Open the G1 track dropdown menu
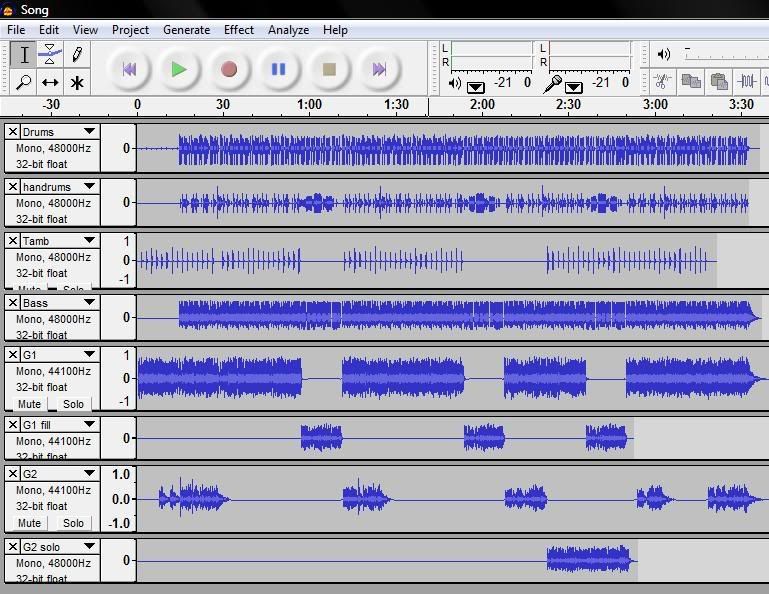This screenshot has height=594, width=769. (89, 354)
